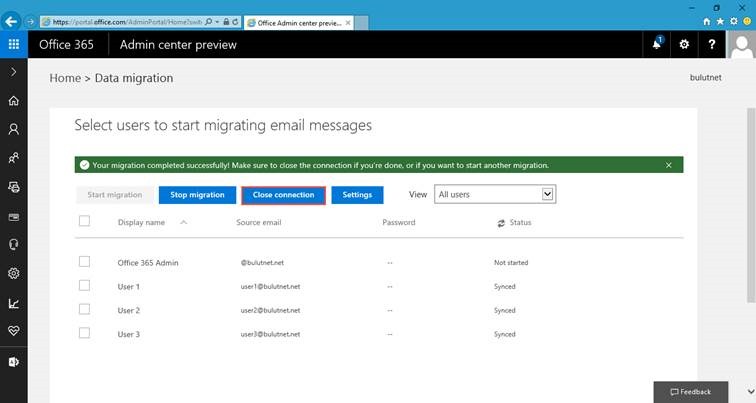Click the scroll down arrow at bottom right
The image size is (756, 403).
[751, 391]
